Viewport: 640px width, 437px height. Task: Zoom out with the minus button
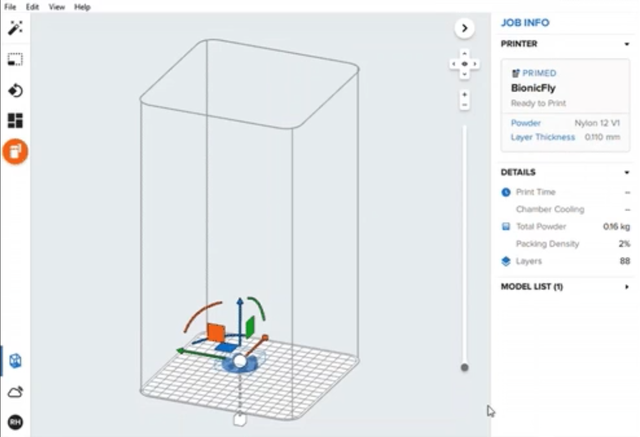pos(464,105)
